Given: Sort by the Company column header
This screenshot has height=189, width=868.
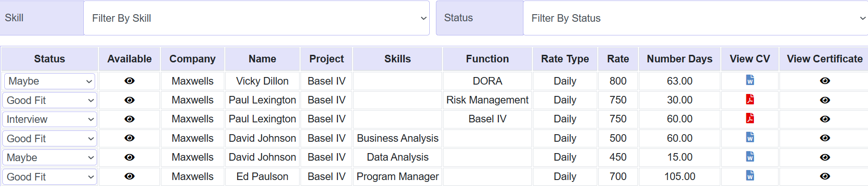Looking at the screenshot, I should (x=193, y=59).
